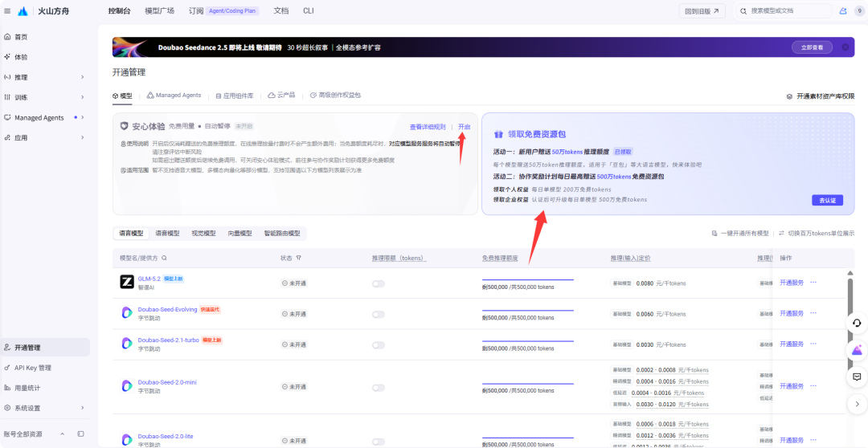Click the purple AI assistant floating icon

[x=857, y=350]
